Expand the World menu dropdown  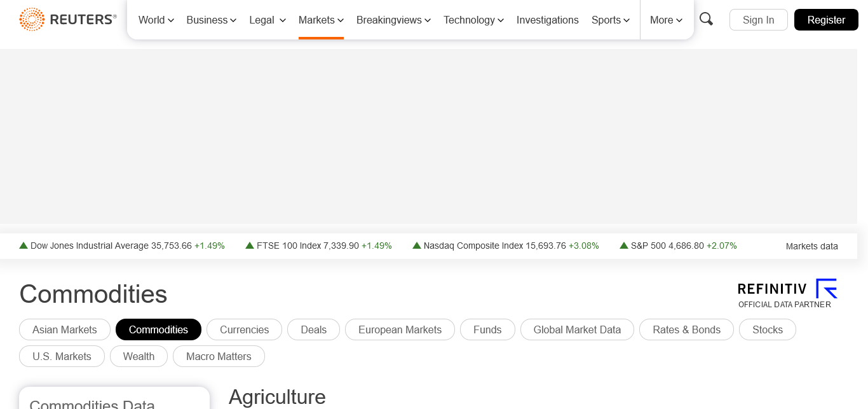(156, 20)
